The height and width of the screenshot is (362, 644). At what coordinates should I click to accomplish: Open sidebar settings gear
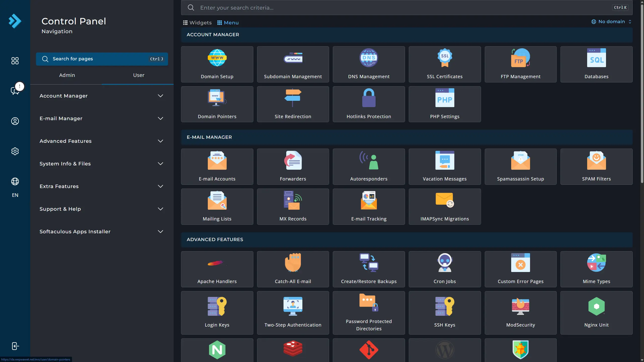coord(15,151)
